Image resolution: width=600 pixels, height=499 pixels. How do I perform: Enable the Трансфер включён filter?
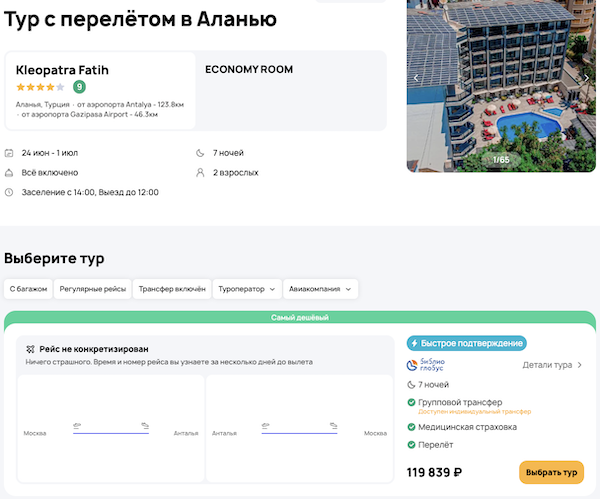172,289
